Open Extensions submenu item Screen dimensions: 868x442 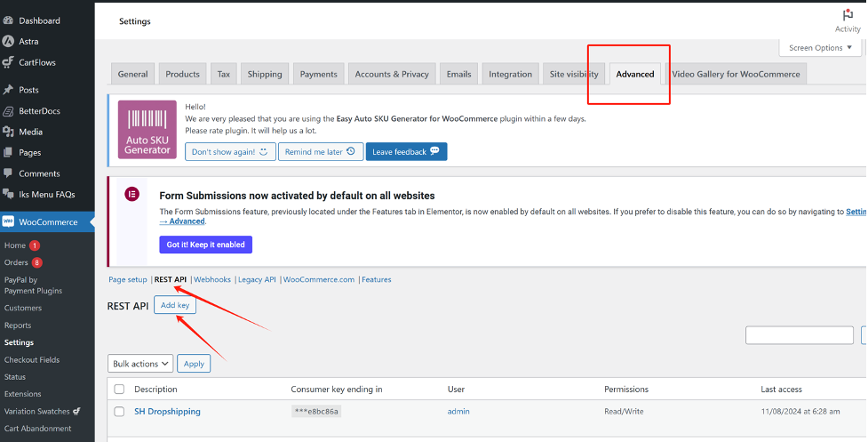coord(23,394)
